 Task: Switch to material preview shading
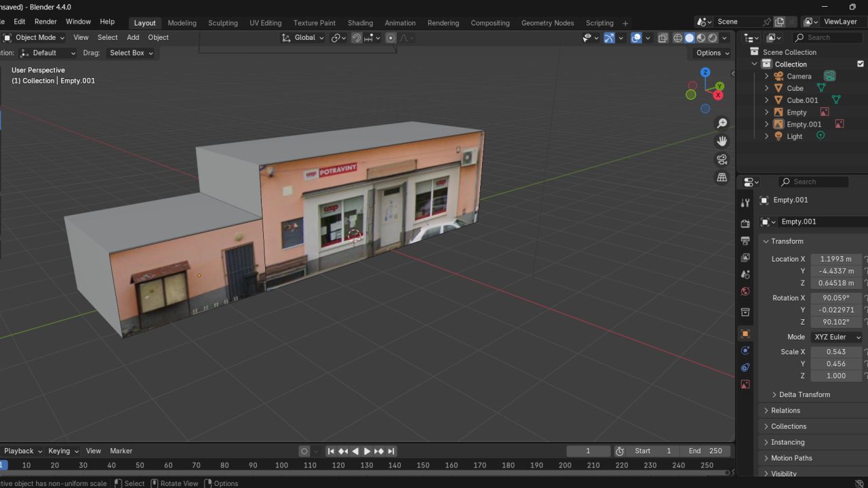click(x=701, y=38)
